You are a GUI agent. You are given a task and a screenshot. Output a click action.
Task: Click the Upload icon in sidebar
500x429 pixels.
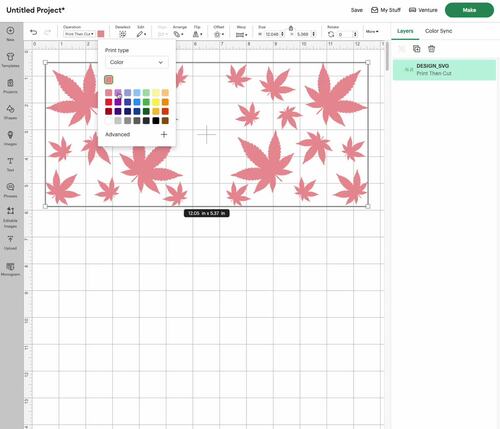coord(10,243)
